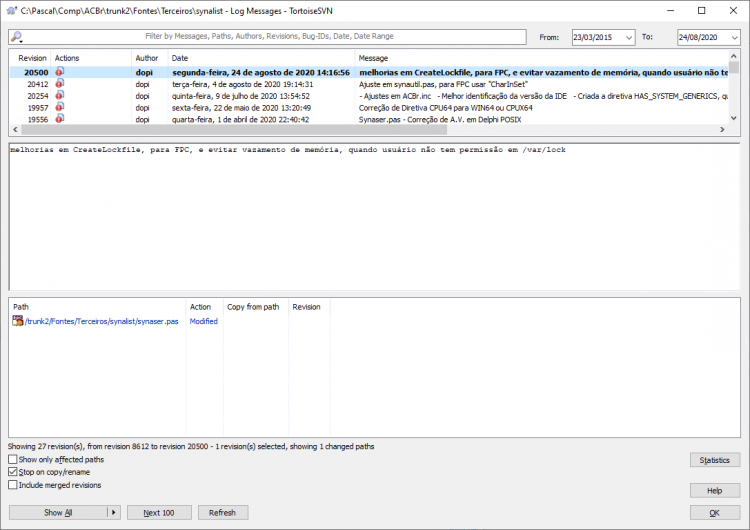Click the revision list scroll-left arrow
This screenshot has width=750, height=530.
click(x=15, y=129)
